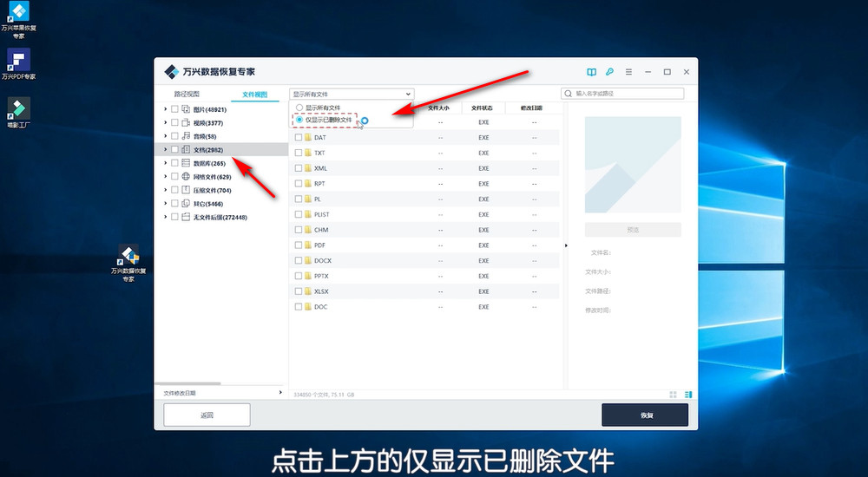The width and height of the screenshot is (868, 477).
Task: Expand the 图片(48921) tree node arrow
Action: coord(165,109)
